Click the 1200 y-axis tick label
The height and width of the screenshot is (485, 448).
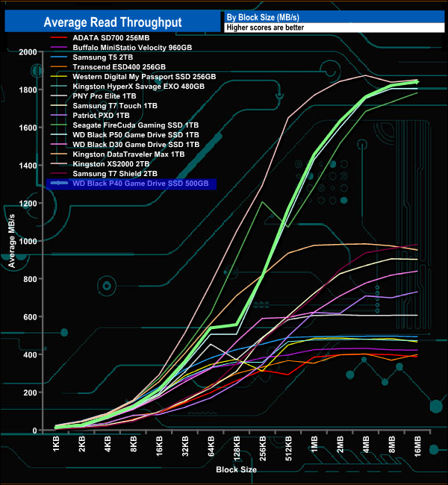[x=28, y=203]
